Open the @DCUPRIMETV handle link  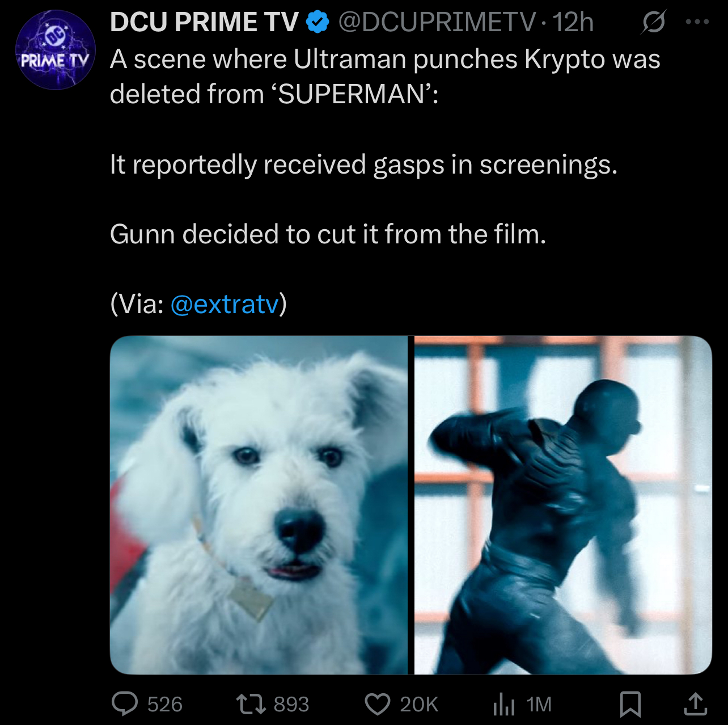coord(437,22)
